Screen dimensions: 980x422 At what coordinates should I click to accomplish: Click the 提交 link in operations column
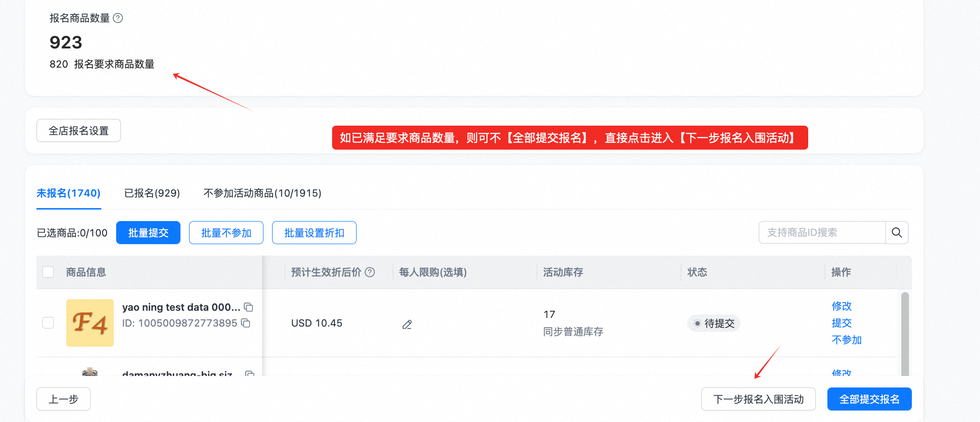(841, 323)
